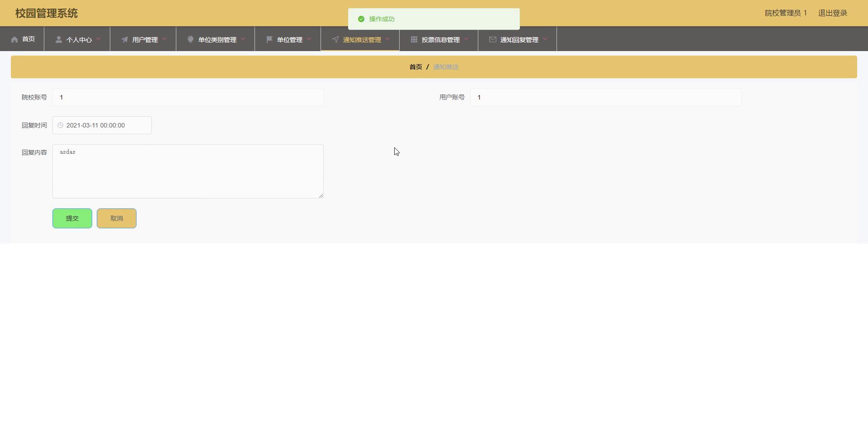Click the clock icon in 回复时间 field
The image size is (868, 434).
[60, 125]
